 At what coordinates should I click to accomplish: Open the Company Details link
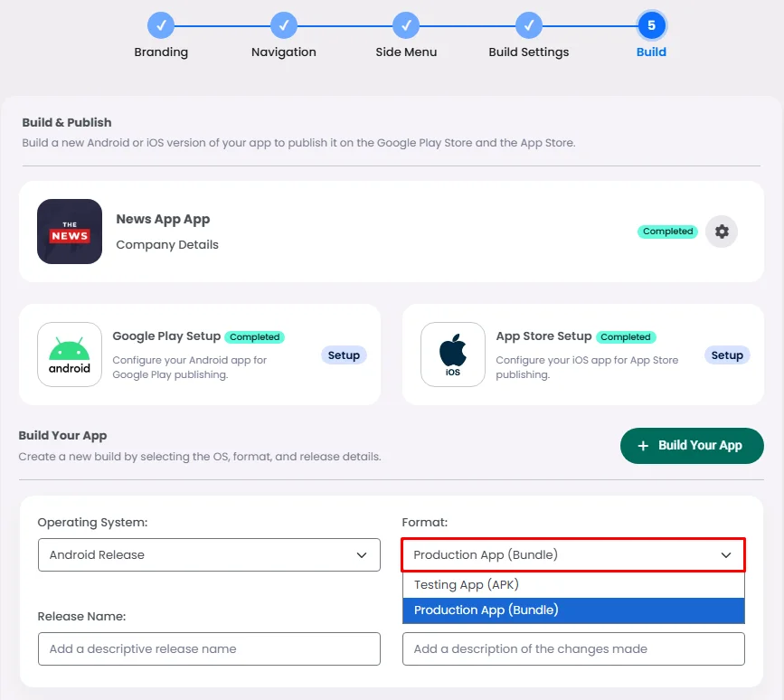point(167,244)
